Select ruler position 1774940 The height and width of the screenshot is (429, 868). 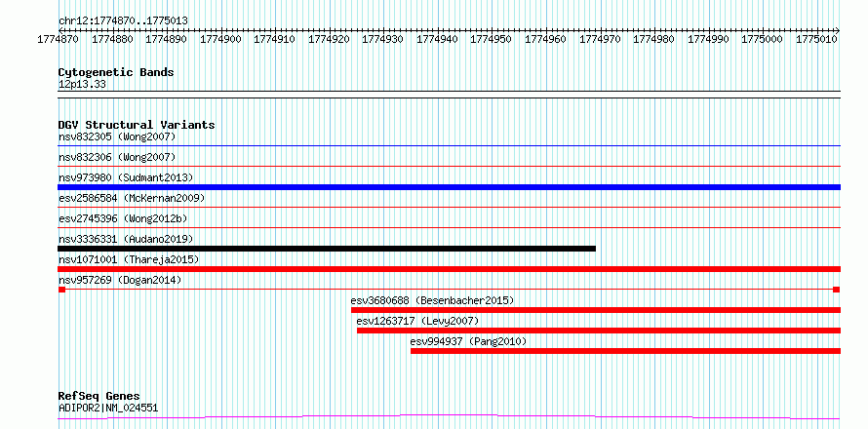(437, 39)
